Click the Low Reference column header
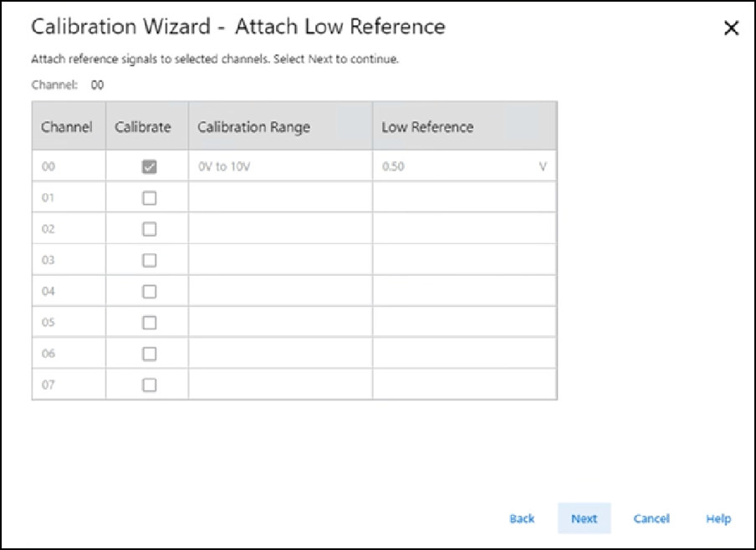The height and width of the screenshot is (550, 756). [427, 128]
